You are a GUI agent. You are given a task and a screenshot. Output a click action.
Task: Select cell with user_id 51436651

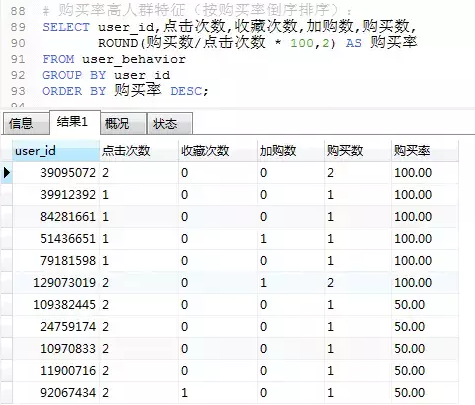click(x=56, y=239)
